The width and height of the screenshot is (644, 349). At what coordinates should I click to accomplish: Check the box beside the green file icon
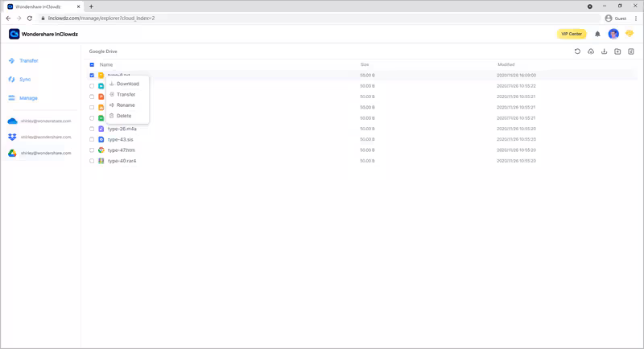(x=92, y=118)
